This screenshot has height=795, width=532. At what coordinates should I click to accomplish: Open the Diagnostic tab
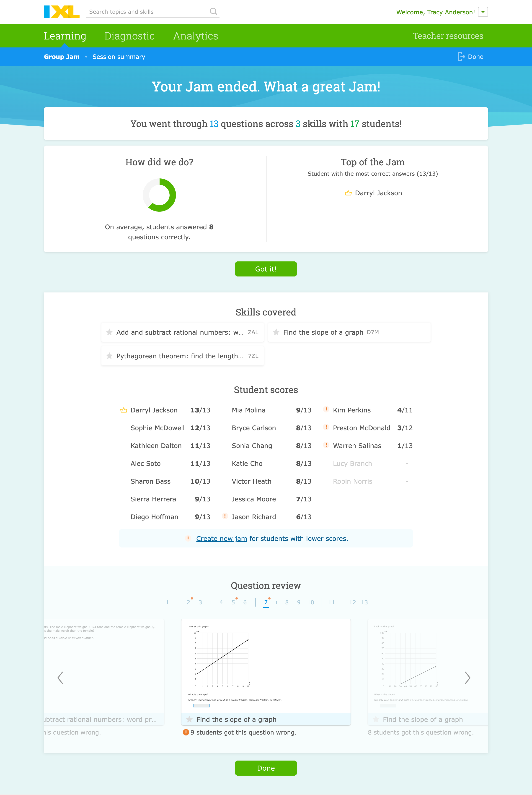[129, 36]
